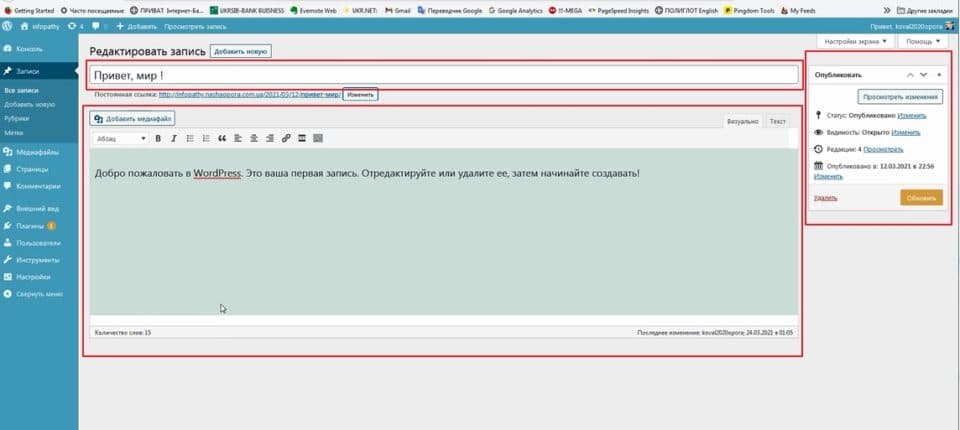Insert a bulleted list

click(x=190, y=138)
